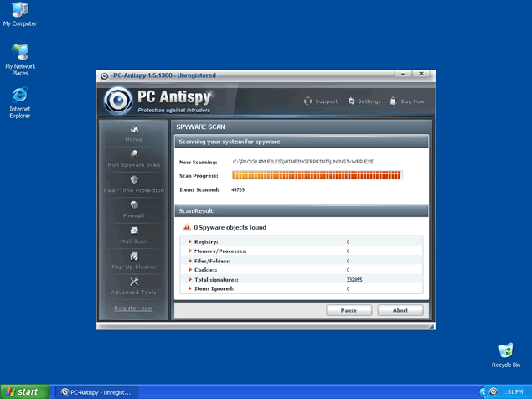This screenshot has width=532, height=399.
Task: Open Internet Explorer desktop icon
Action: (20, 96)
